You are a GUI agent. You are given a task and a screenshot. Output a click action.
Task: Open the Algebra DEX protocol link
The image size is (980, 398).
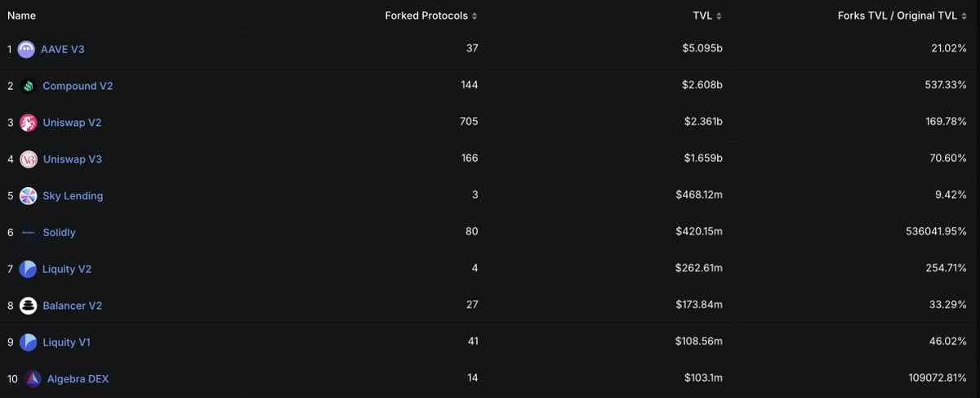[x=78, y=379]
